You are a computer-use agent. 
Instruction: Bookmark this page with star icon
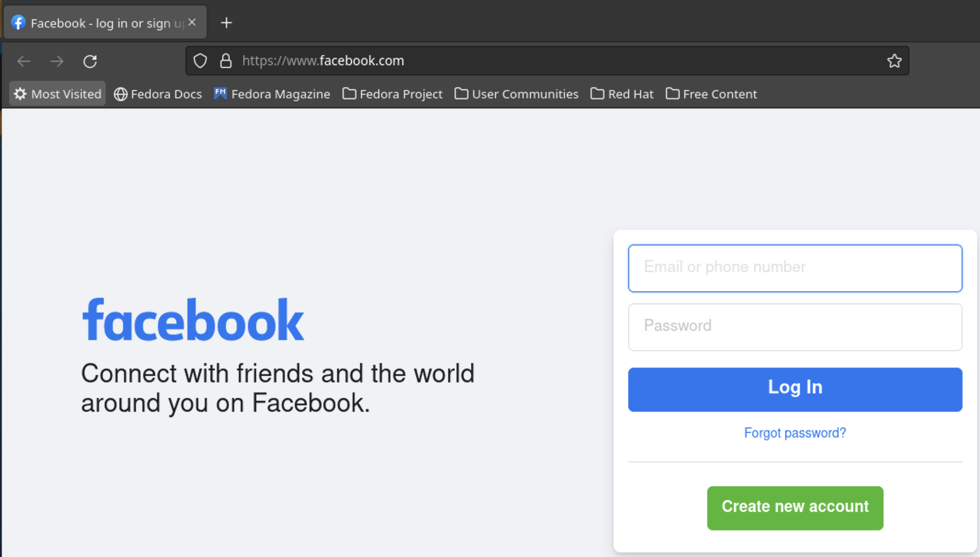[894, 61]
